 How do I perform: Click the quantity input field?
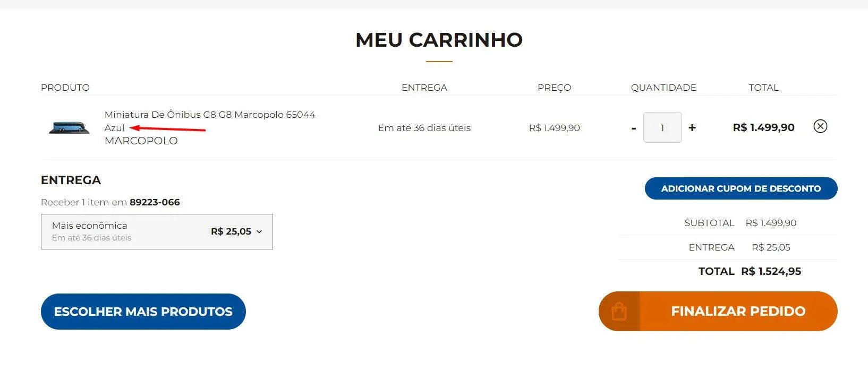pos(662,127)
